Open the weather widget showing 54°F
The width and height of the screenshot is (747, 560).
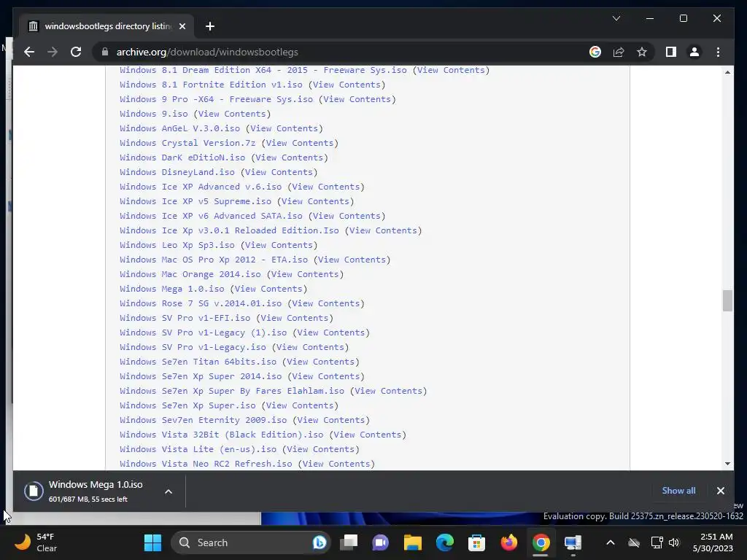point(36,542)
